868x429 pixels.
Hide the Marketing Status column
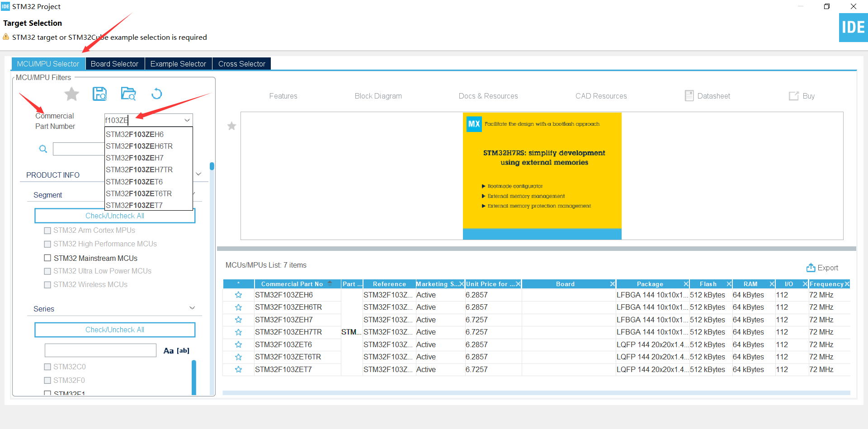[462, 284]
